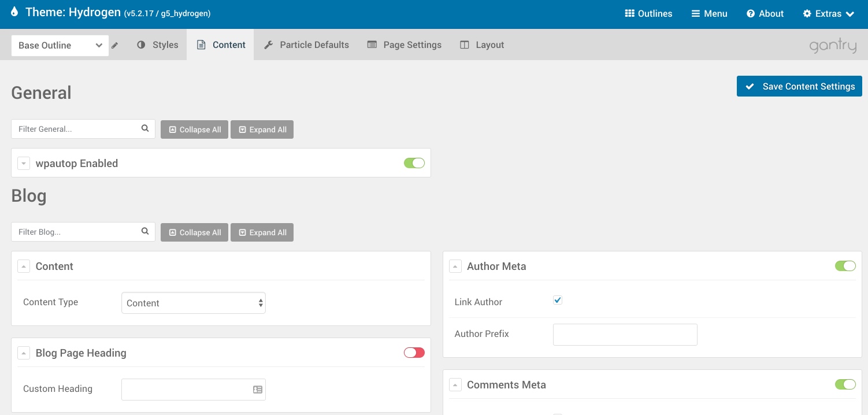The width and height of the screenshot is (868, 415).
Task: Expand the Extras menu
Action: coord(828,14)
